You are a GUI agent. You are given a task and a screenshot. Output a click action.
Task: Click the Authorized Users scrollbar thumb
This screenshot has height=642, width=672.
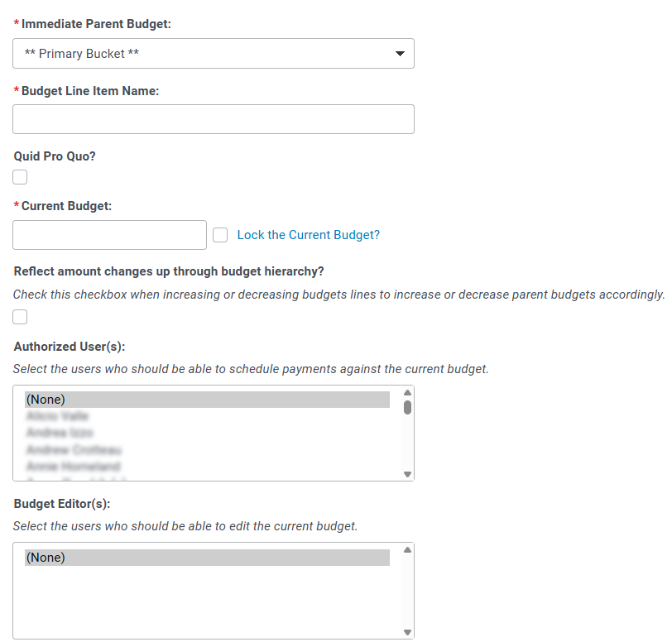pos(407,408)
